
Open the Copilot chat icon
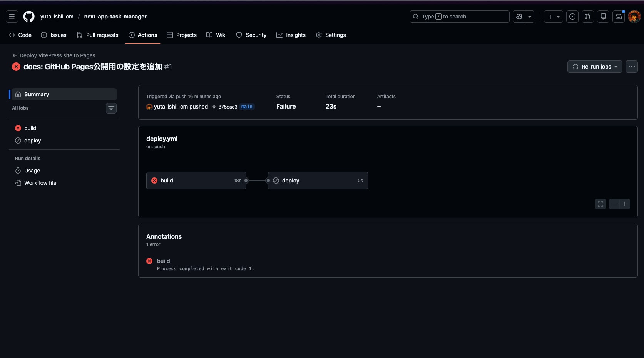519,17
